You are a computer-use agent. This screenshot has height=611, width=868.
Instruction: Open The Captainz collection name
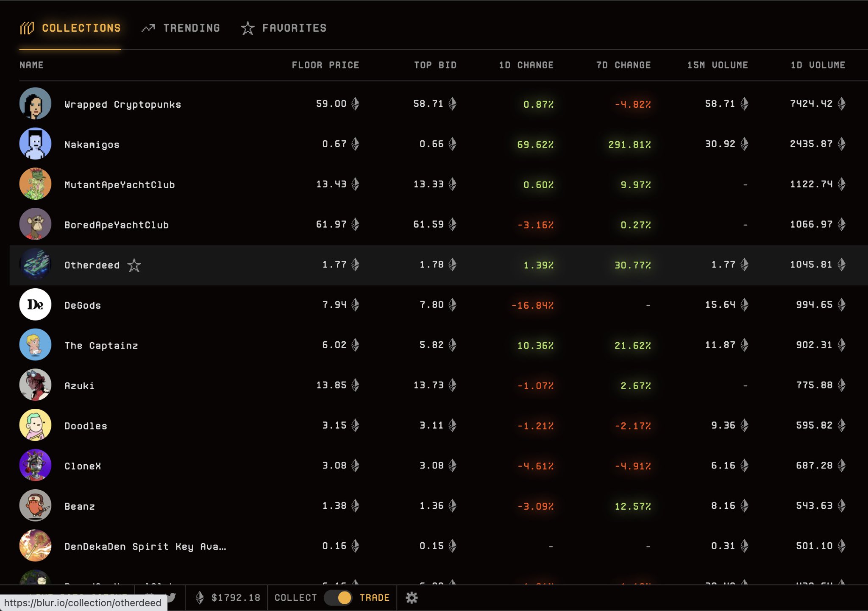pos(101,346)
